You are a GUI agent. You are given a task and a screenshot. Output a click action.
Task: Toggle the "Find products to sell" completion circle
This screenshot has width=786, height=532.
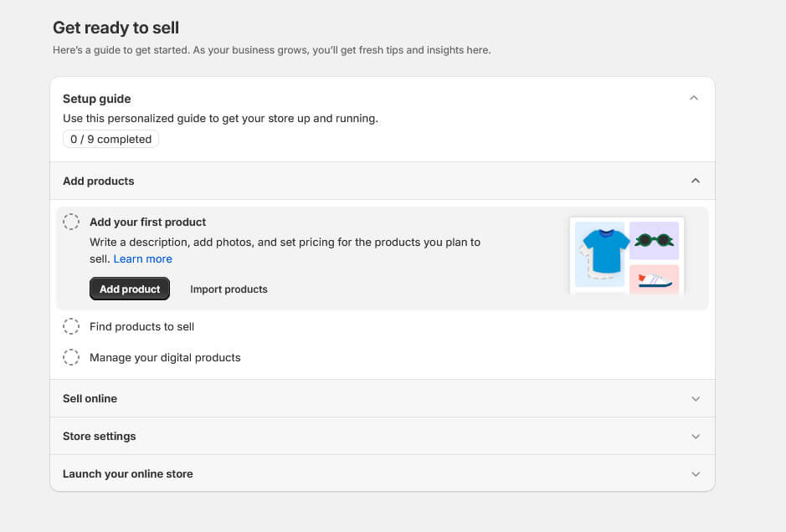72,327
